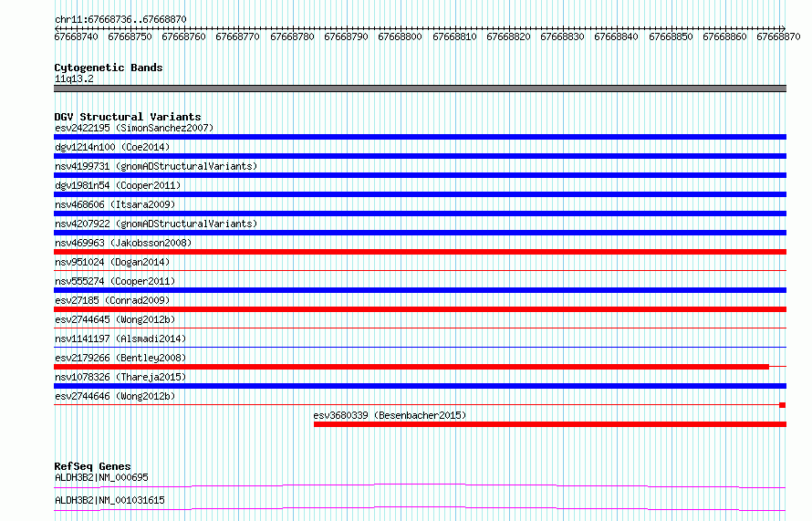This screenshot has width=812, height=521.
Task: Click the RefSeq Genes track heading
Action: [x=92, y=466]
